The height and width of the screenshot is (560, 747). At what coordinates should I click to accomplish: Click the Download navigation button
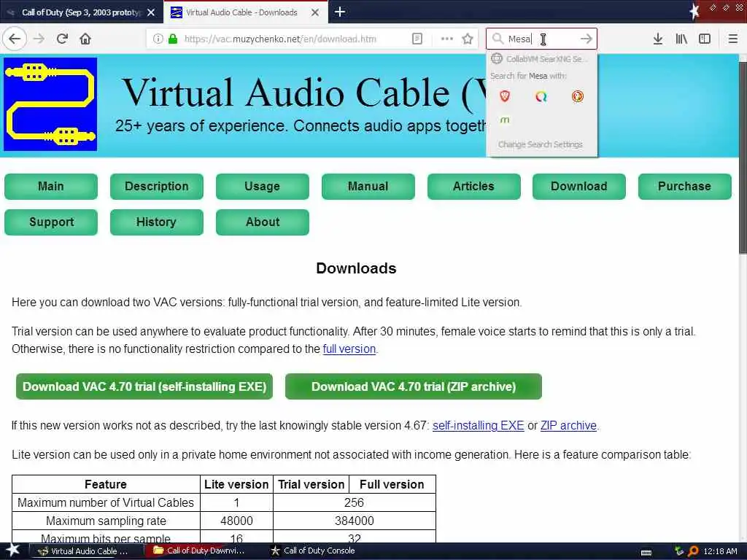[579, 186]
